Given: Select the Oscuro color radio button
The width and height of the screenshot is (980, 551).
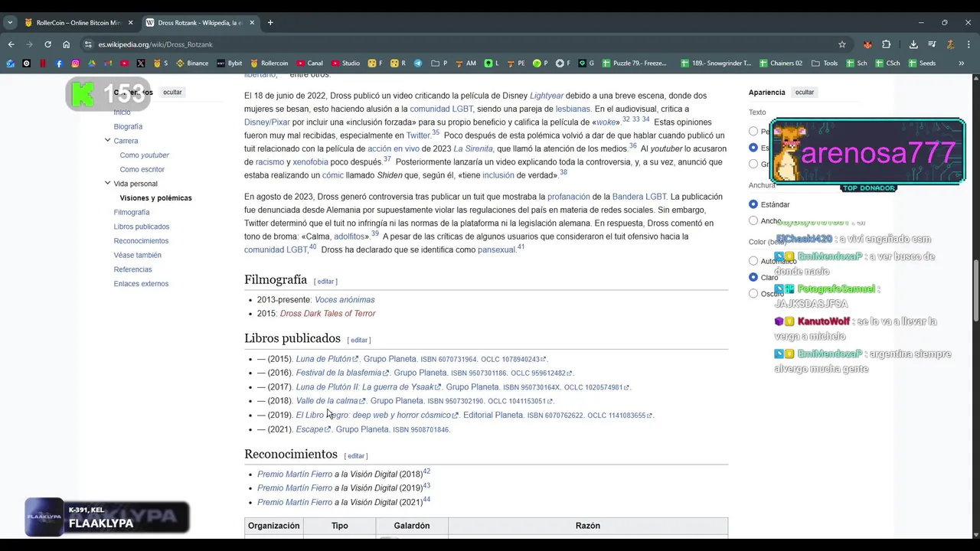Looking at the screenshot, I should pos(753,293).
